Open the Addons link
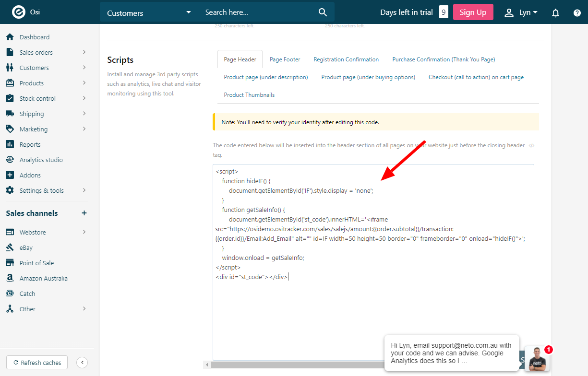Screen dimensions: 588x376 click(30, 175)
